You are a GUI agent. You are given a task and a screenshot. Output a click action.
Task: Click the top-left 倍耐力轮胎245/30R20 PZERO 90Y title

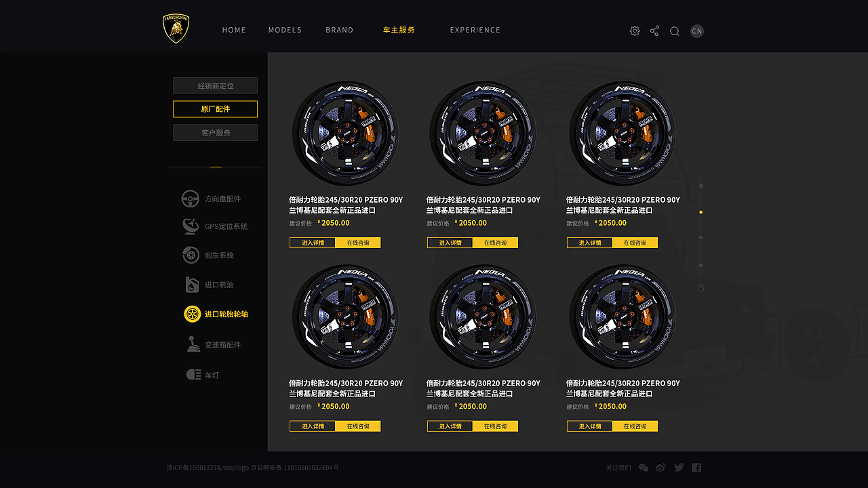(x=346, y=200)
